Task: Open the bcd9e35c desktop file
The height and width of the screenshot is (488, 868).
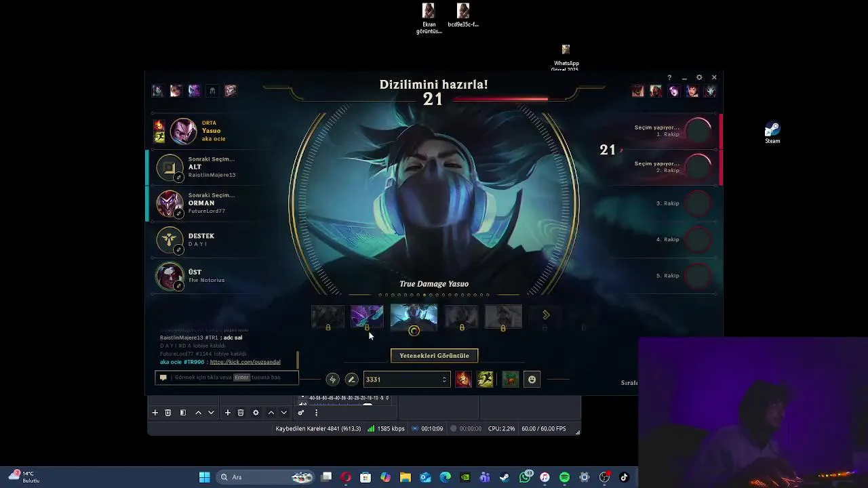Action: [463, 16]
